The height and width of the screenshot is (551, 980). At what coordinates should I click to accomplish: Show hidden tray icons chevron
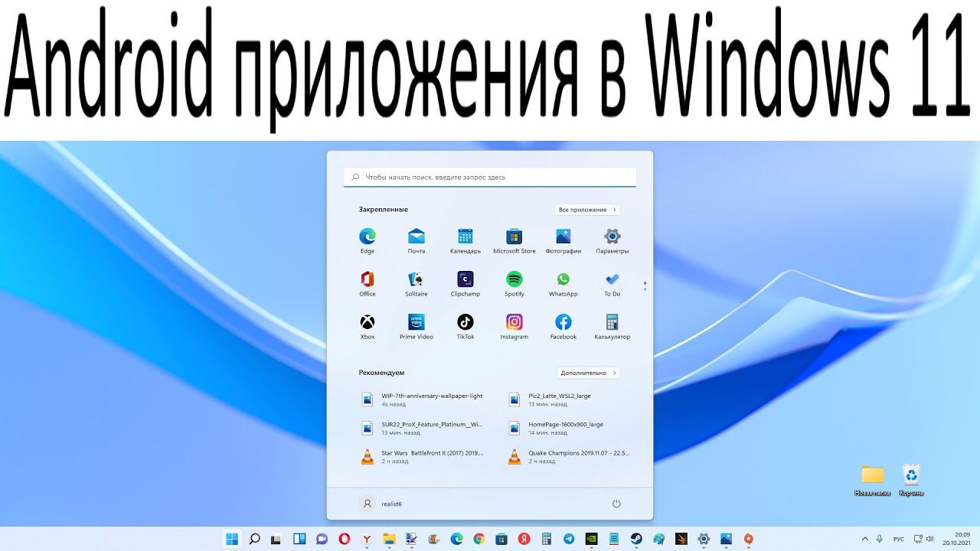(x=865, y=539)
